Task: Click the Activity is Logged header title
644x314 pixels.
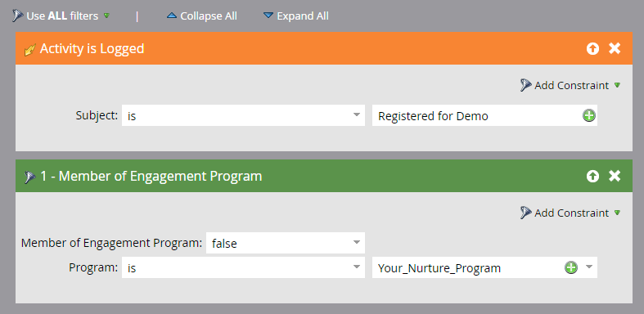Action: tap(92, 48)
